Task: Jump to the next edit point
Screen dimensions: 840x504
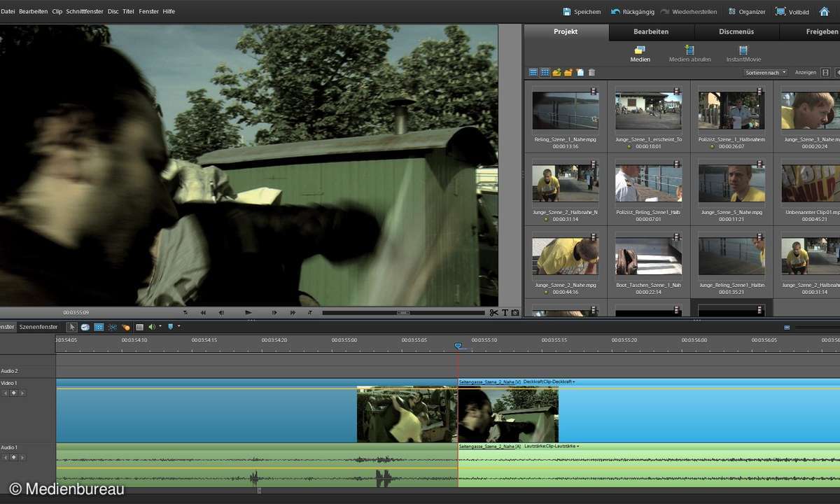Action: (310, 312)
